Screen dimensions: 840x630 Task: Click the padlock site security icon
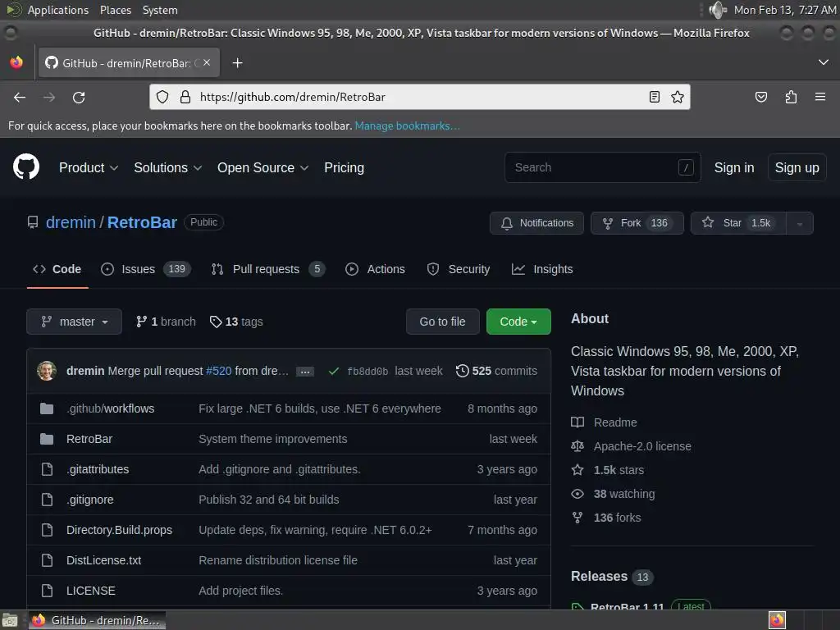tap(185, 97)
